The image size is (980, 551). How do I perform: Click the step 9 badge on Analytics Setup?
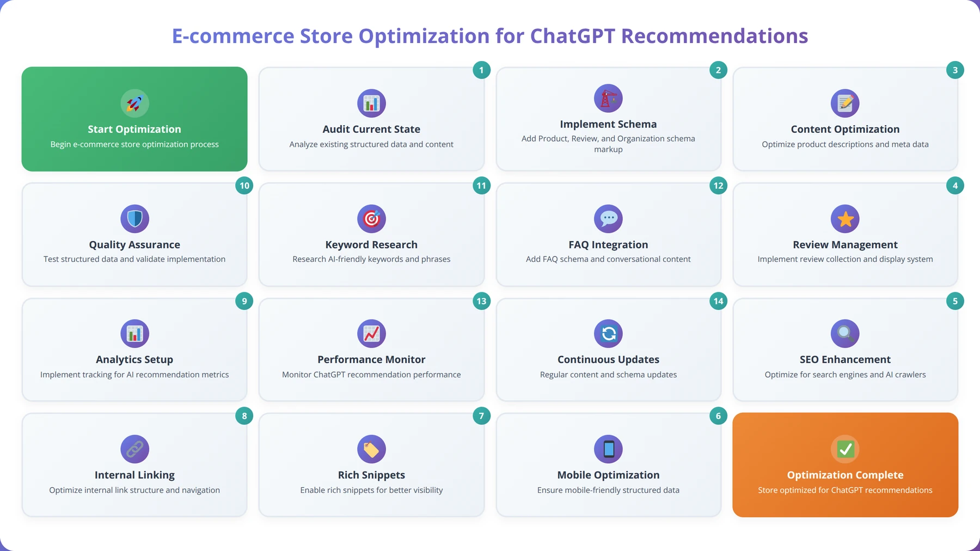click(244, 301)
